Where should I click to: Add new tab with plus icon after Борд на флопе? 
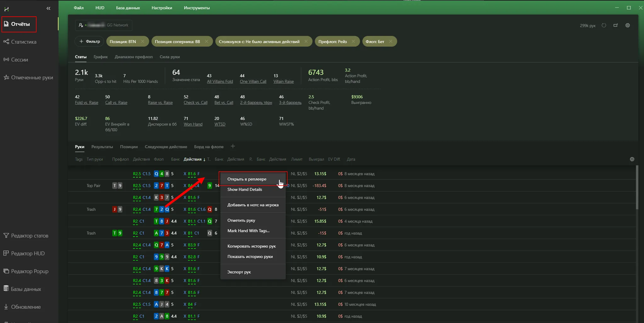(x=233, y=146)
